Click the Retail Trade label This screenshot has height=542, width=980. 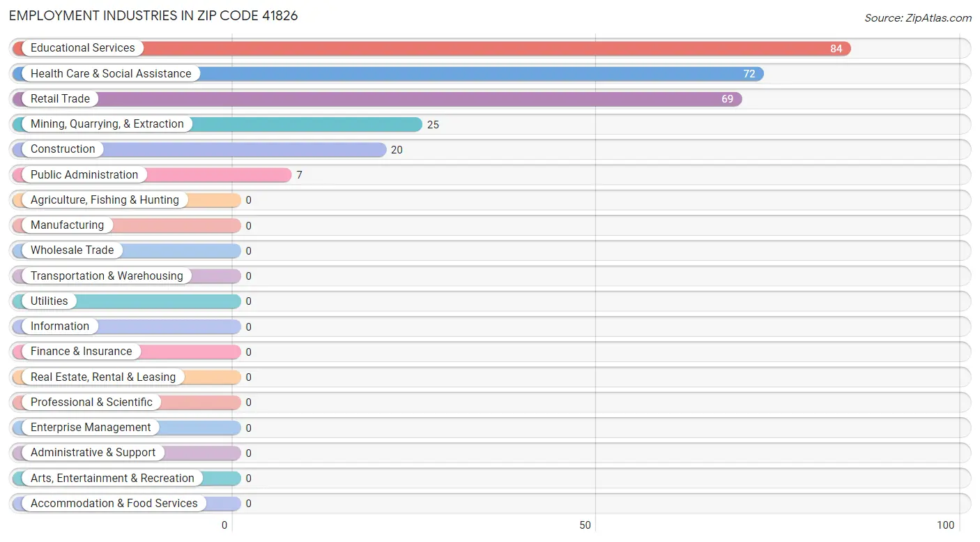pyautogui.click(x=60, y=98)
